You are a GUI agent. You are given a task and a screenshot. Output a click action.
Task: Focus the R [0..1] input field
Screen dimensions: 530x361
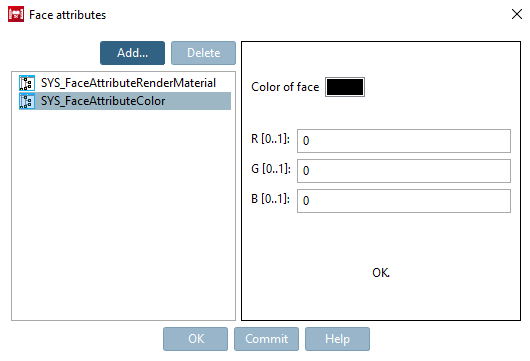click(x=404, y=141)
